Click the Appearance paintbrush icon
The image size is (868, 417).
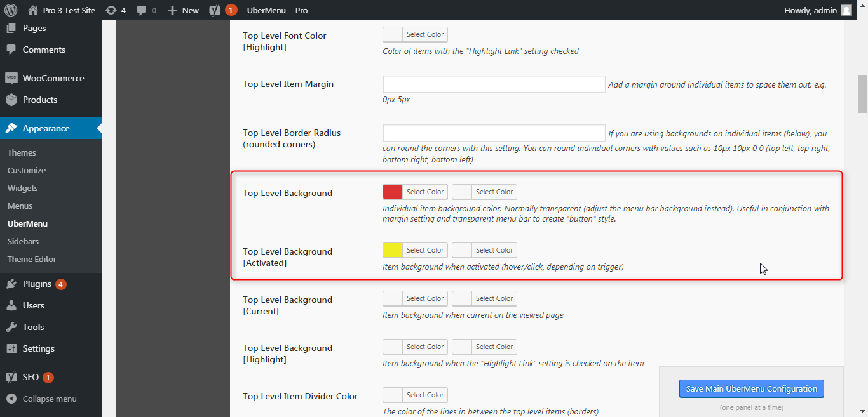pyautogui.click(x=11, y=128)
